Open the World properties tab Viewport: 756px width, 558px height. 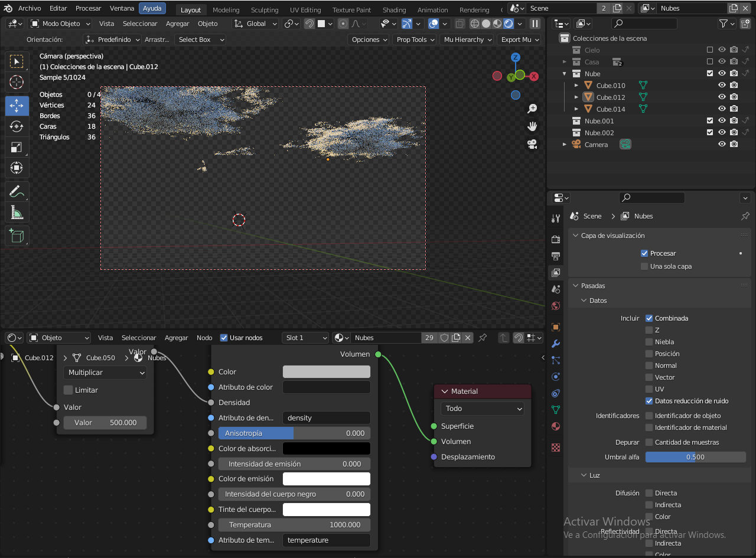pyautogui.click(x=555, y=306)
